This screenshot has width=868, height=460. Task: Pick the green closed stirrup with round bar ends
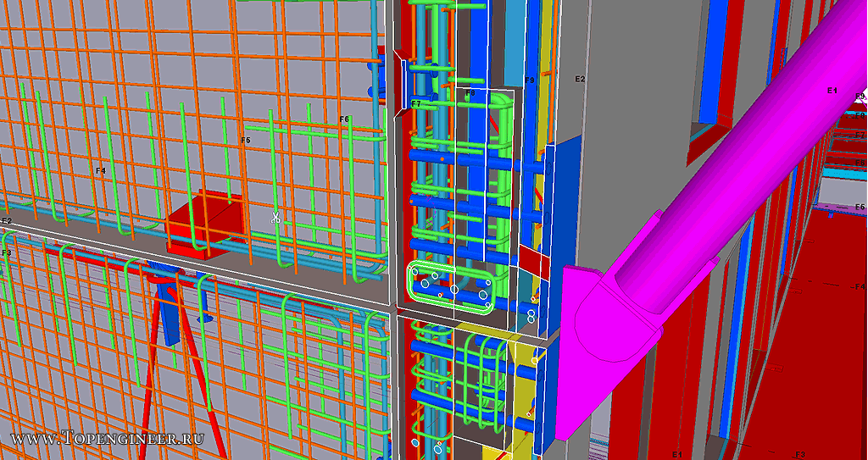coord(449,289)
